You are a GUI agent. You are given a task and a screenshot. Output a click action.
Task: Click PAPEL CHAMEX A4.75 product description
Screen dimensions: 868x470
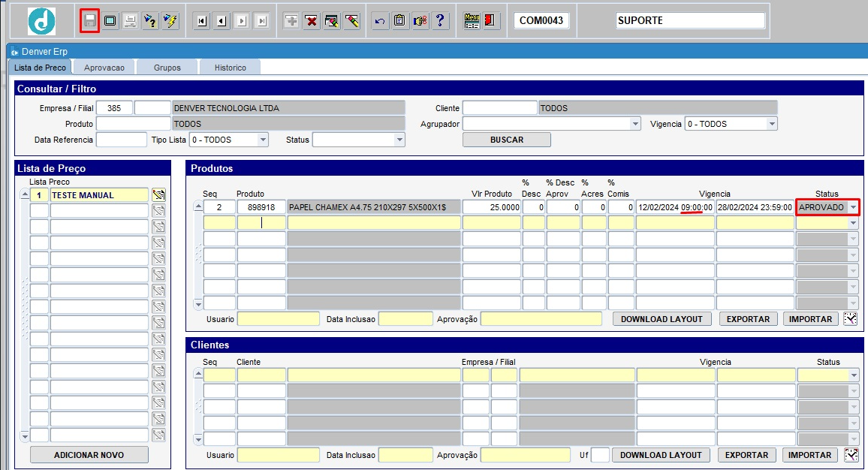coord(374,207)
